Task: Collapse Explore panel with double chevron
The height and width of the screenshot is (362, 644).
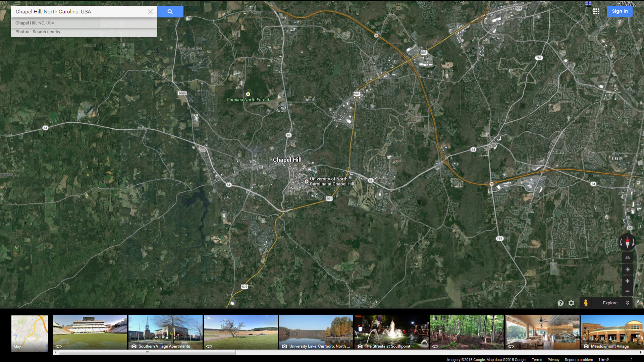Action: (x=628, y=303)
